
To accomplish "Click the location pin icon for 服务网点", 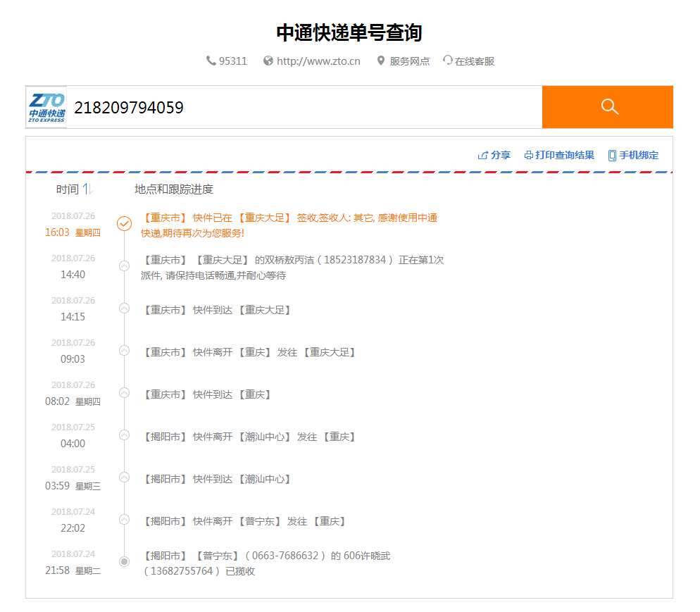I will click(x=381, y=61).
